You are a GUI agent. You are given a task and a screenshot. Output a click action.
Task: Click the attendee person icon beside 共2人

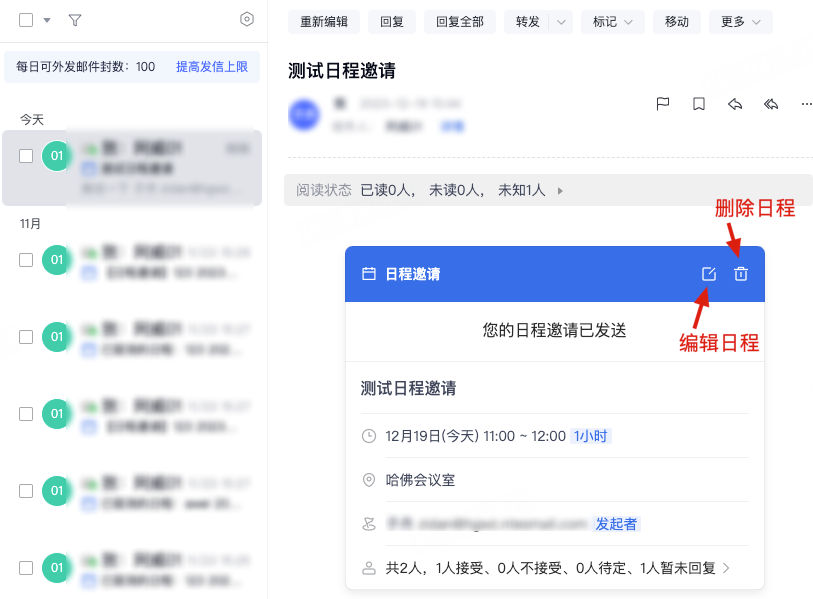coord(369,568)
